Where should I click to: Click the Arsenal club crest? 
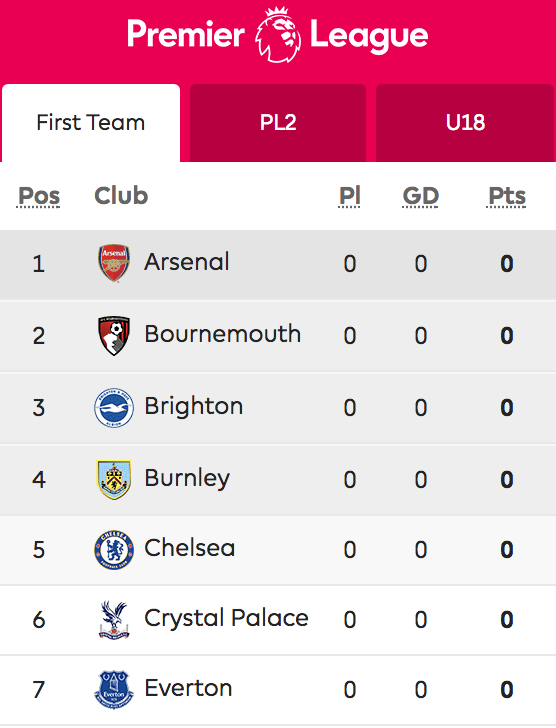[x=114, y=263]
